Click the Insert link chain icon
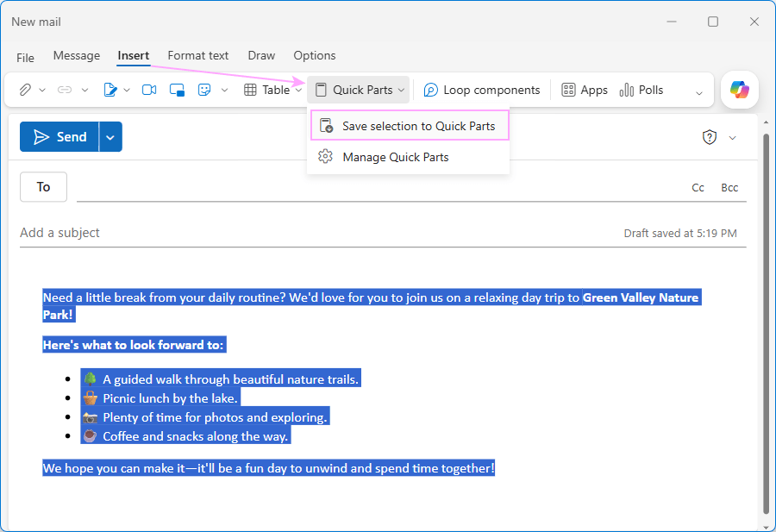Viewport: 776px width, 532px height. 65,90
